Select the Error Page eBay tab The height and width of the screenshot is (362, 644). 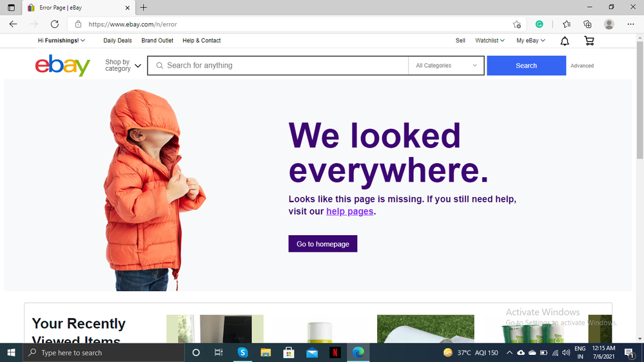tap(78, 7)
